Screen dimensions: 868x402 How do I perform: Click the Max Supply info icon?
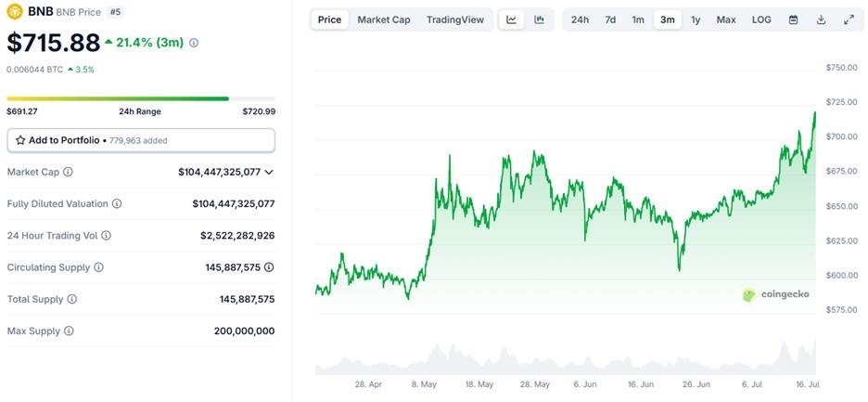(x=69, y=331)
